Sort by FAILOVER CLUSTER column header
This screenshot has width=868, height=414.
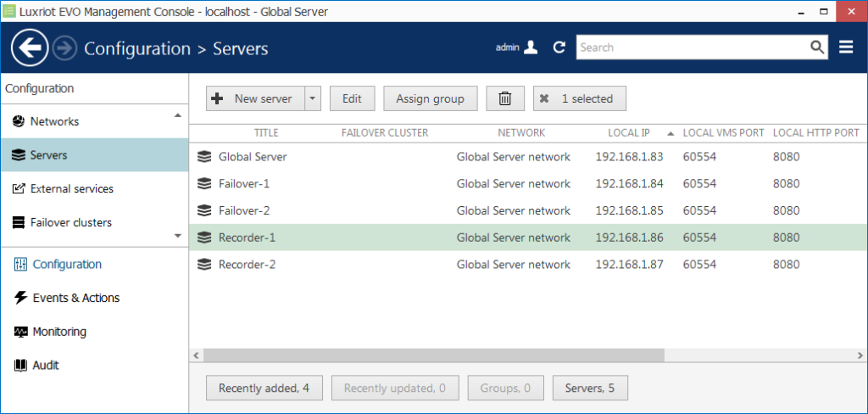385,133
